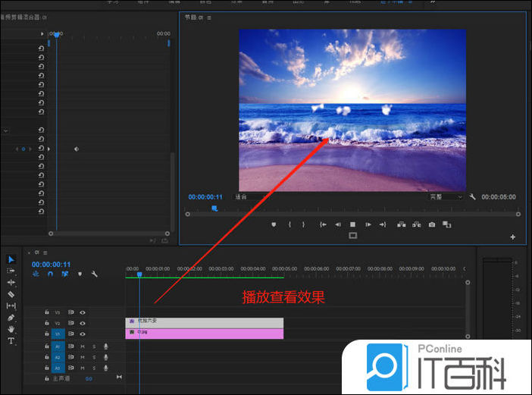
Task: Select the Pen tool
Action: (x=11, y=317)
